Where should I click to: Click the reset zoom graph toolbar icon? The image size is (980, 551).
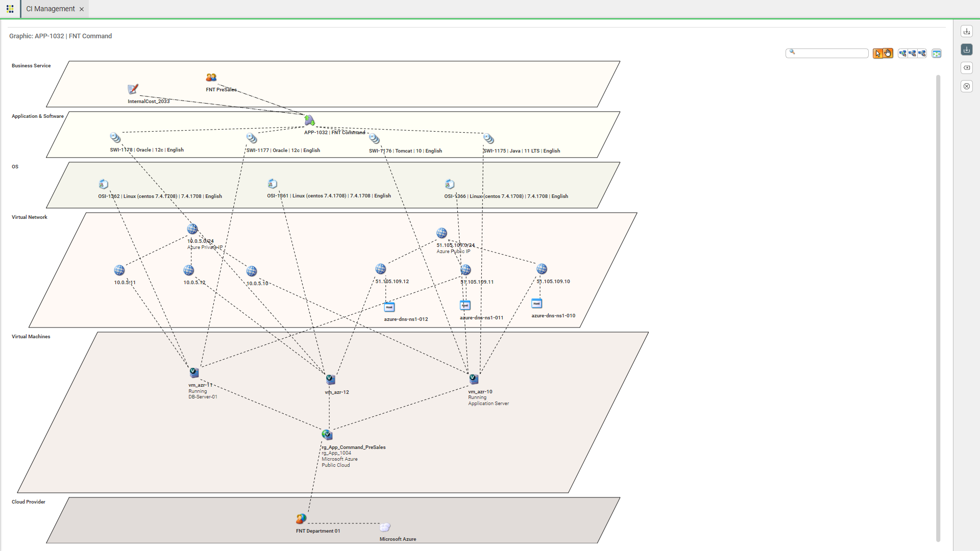coord(922,53)
